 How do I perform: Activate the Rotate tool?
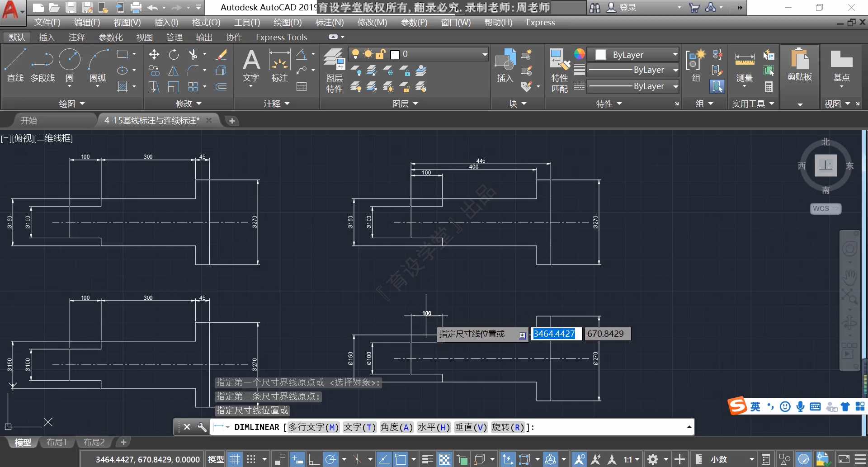pyautogui.click(x=174, y=55)
